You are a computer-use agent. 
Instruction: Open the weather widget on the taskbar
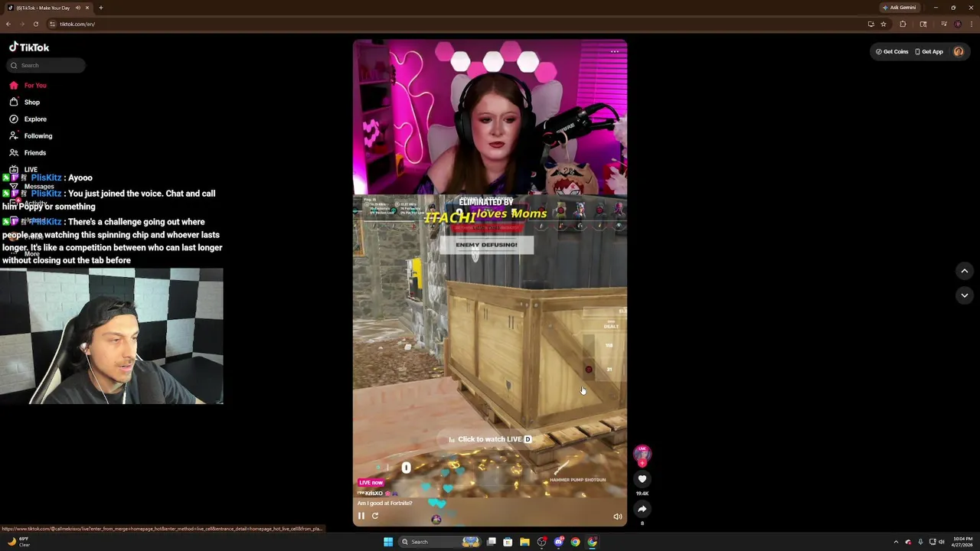tap(18, 542)
